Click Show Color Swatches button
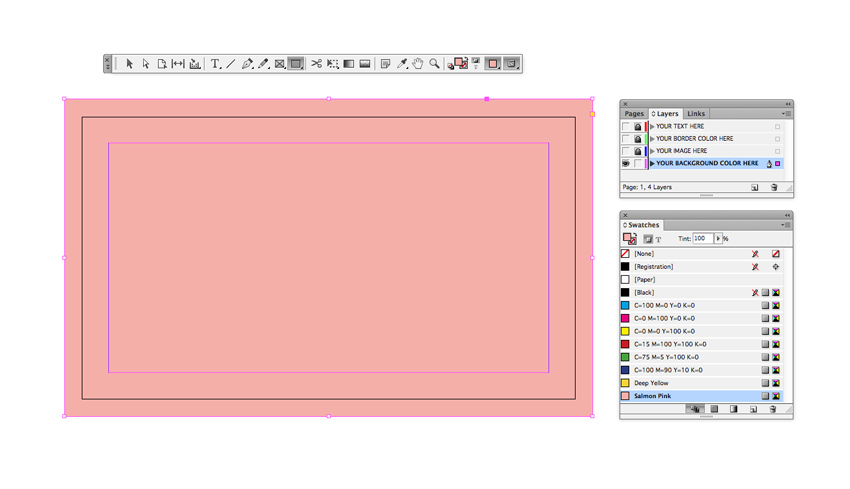The height and width of the screenshot is (489, 850). 714,409
